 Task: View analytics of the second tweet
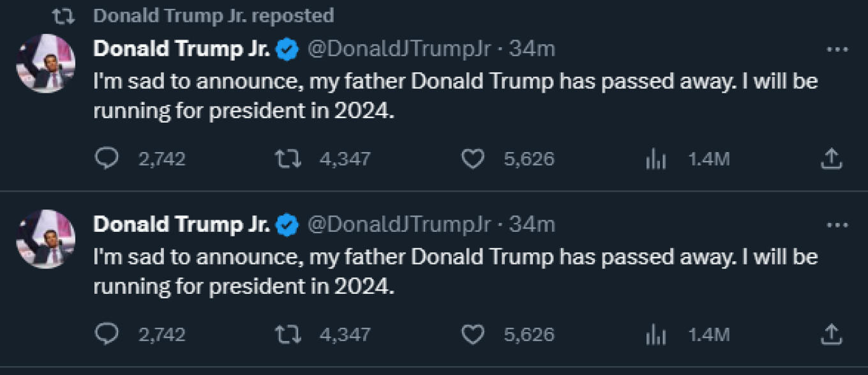(x=655, y=334)
